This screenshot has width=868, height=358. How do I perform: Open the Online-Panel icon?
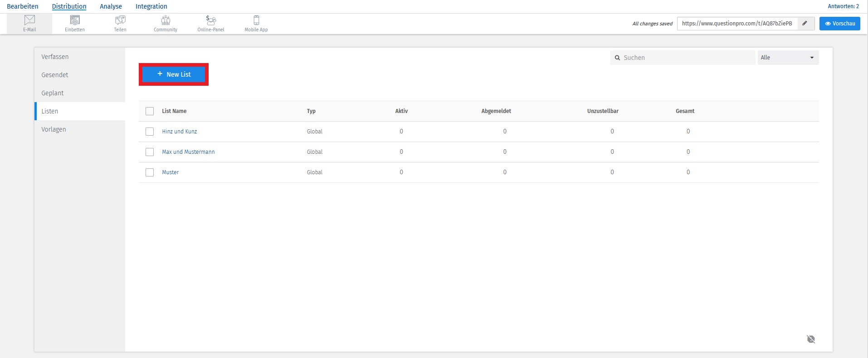211,24
